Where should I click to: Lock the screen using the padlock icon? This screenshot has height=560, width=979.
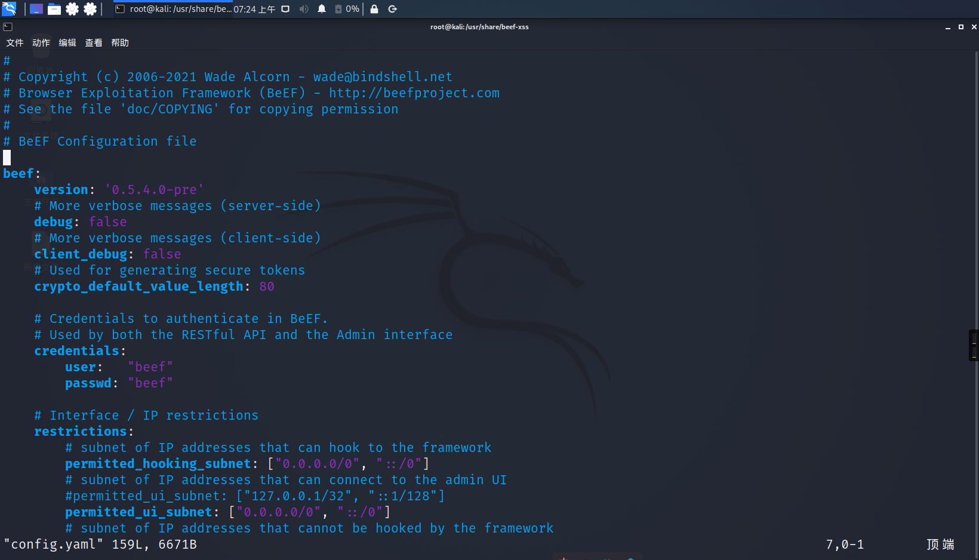pyautogui.click(x=374, y=9)
